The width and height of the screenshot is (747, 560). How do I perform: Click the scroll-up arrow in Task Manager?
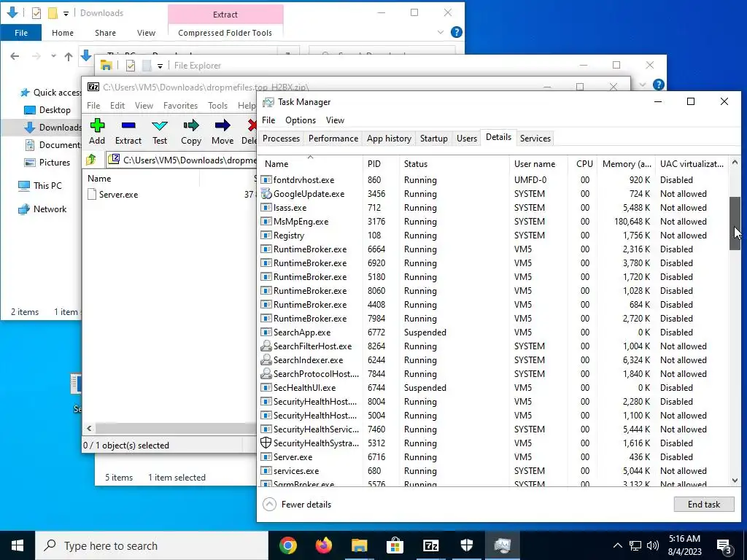point(735,163)
